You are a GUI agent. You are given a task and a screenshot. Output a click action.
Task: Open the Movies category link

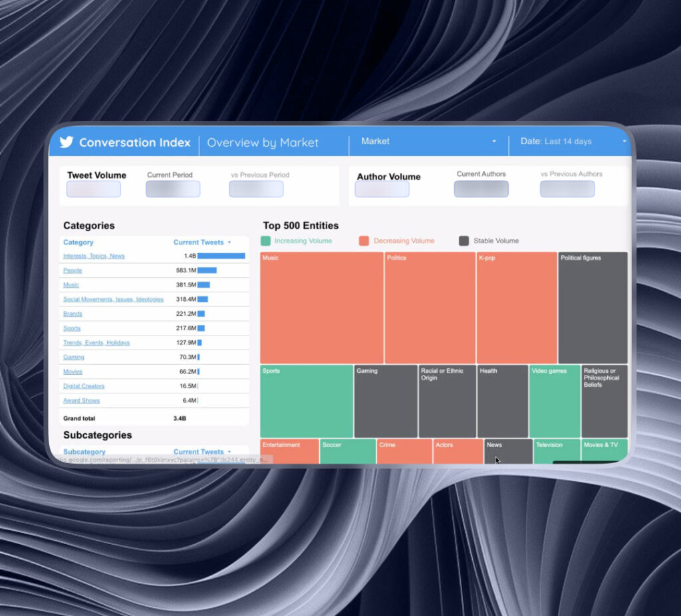click(72, 371)
